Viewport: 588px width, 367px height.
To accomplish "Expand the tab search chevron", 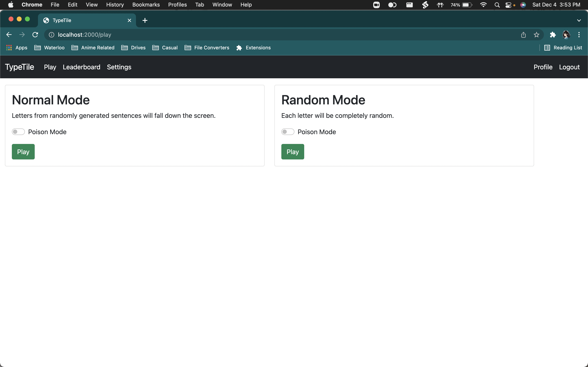I will 579,20.
